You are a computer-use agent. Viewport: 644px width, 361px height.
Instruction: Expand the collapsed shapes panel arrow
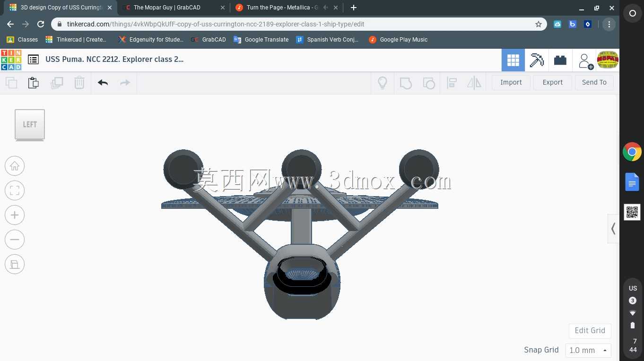pyautogui.click(x=613, y=229)
